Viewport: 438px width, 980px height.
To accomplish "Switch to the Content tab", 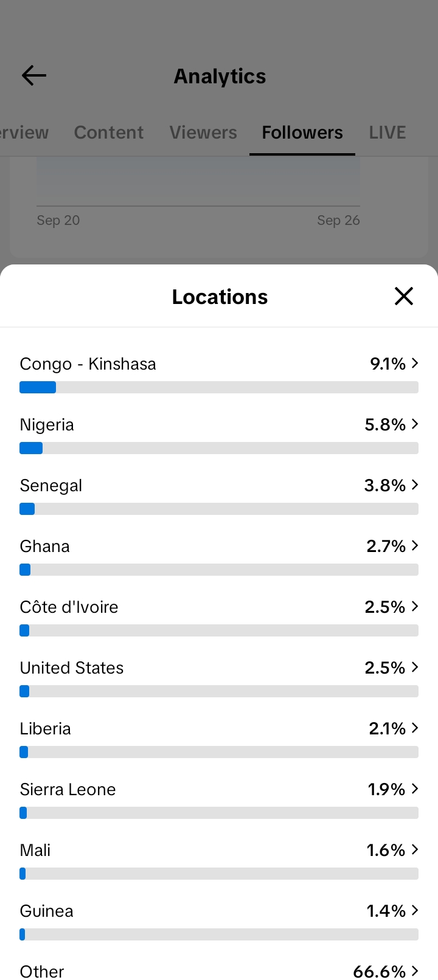I will (109, 133).
